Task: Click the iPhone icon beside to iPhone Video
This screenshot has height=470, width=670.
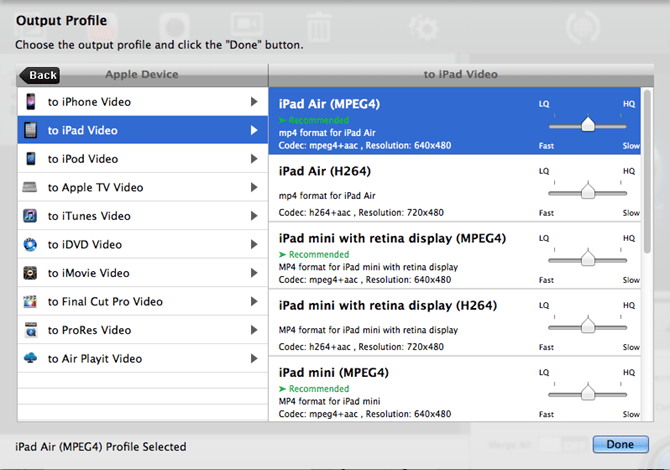Action: coord(30,102)
